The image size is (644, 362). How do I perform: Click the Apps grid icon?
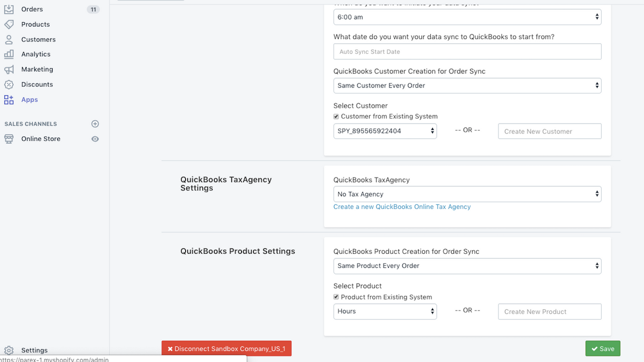coord(9,100)
